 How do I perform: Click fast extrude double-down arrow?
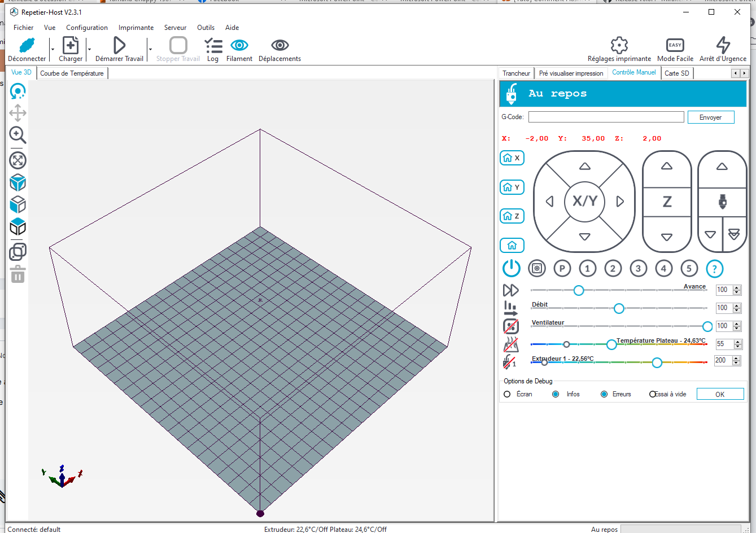point(734,235)
